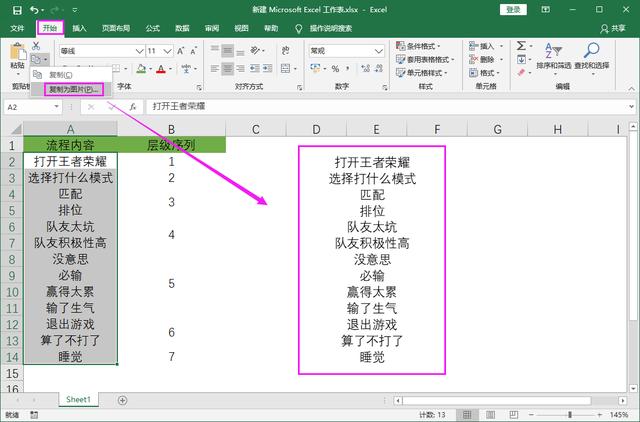Click the lightbulb Tell Me search icon
This screenshot has width=640, height=422.
299,28
